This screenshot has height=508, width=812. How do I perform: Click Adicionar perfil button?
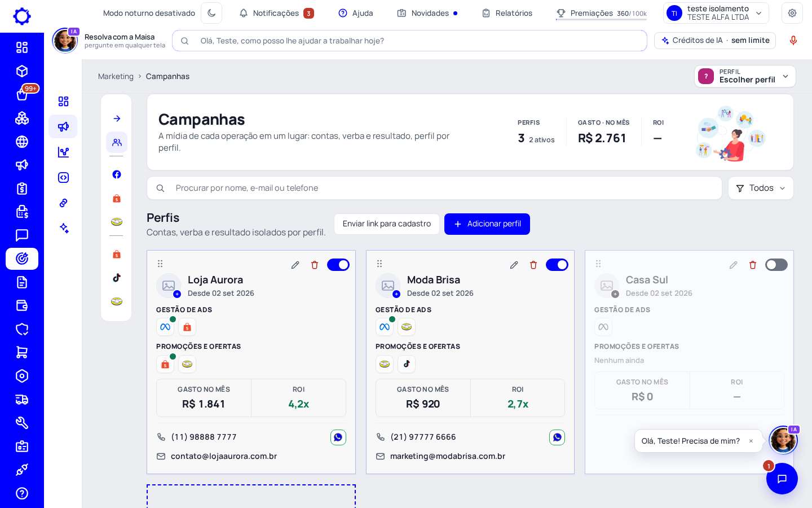click(487, 224)
